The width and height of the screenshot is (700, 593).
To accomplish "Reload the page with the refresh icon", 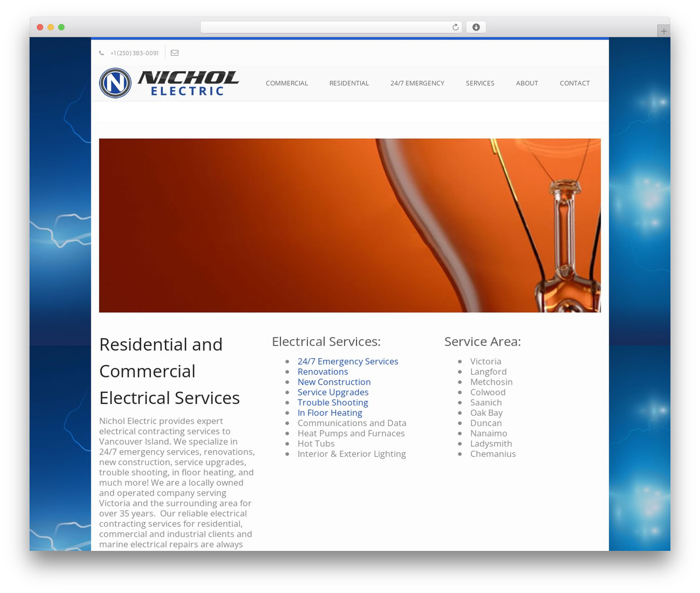I will [455, 27].
